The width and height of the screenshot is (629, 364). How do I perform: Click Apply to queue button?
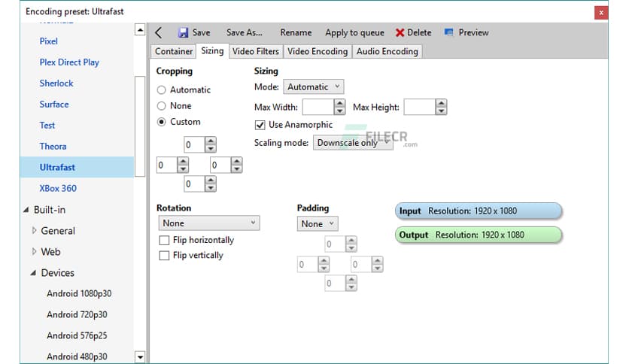coord(354,32)
